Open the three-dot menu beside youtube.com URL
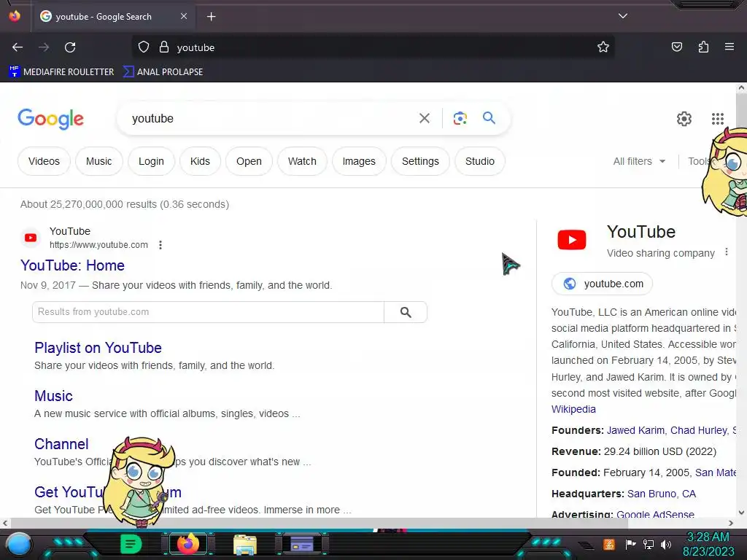The height and width of the screenshot is (560, 747). coord(160,245)
